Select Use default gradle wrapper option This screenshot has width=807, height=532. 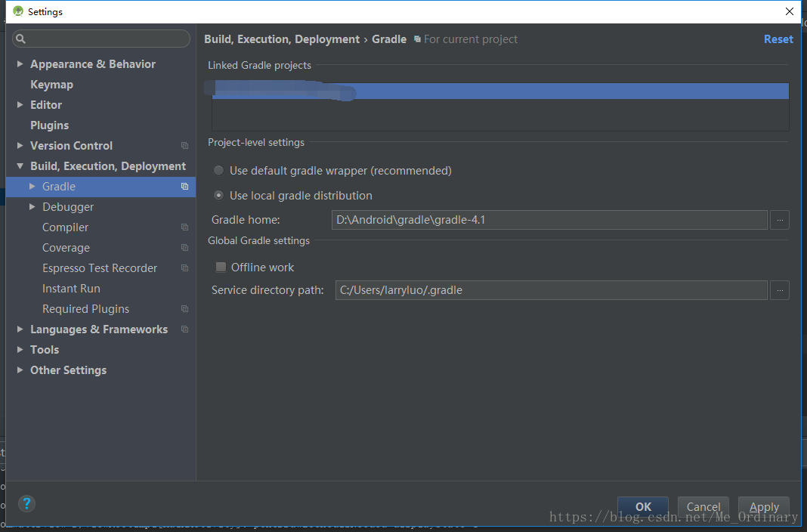[218, 170]
